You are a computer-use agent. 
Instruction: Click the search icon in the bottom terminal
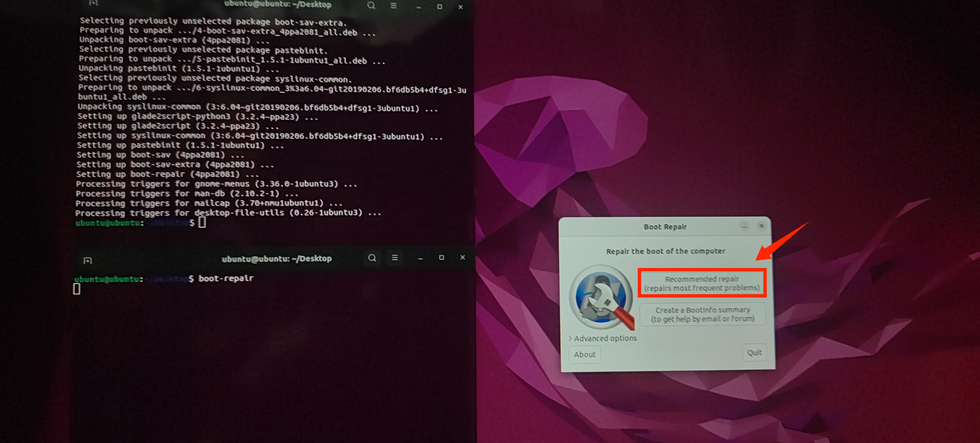(x=372, y=258)
